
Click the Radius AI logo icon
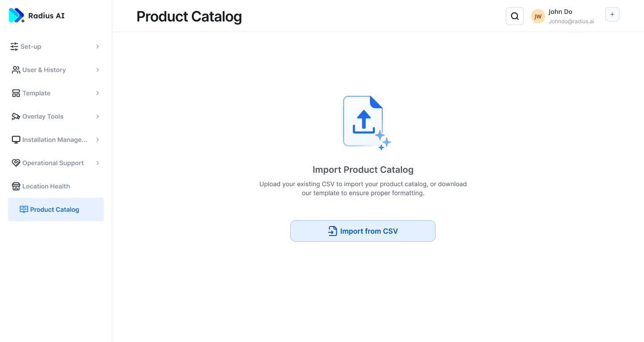[17, 16]
